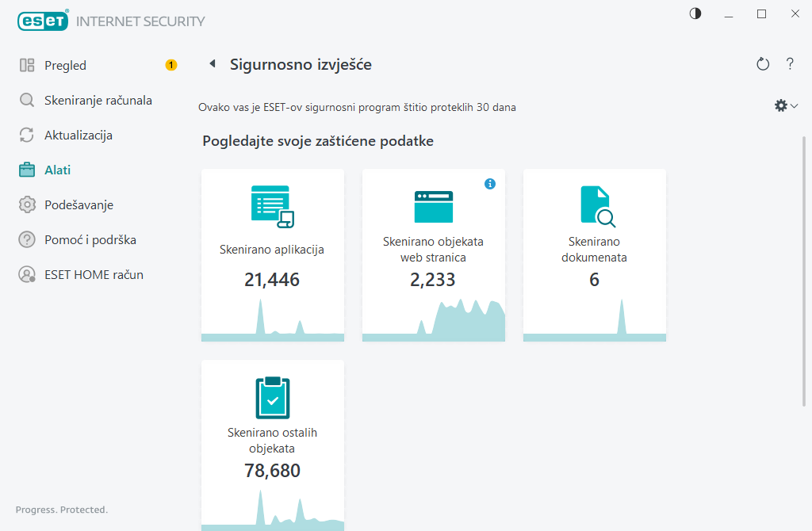Select the Alati toolbox icon
This screenshot has height=531, width=812.
tap(27, 170)
